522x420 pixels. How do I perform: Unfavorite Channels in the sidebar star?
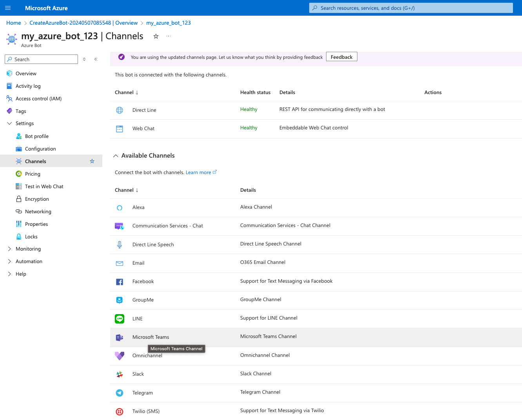(x=92, y=161)
